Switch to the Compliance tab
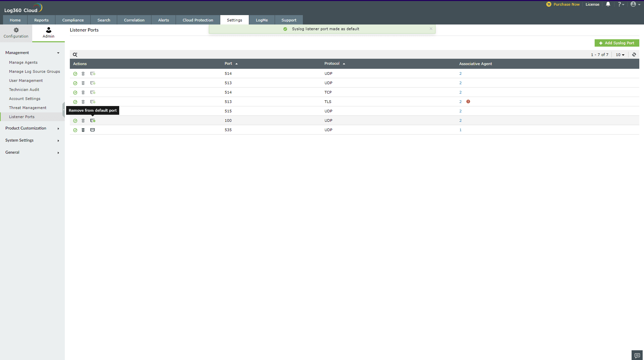The height and width of the screenshot is (360, 644). (73, 20)
